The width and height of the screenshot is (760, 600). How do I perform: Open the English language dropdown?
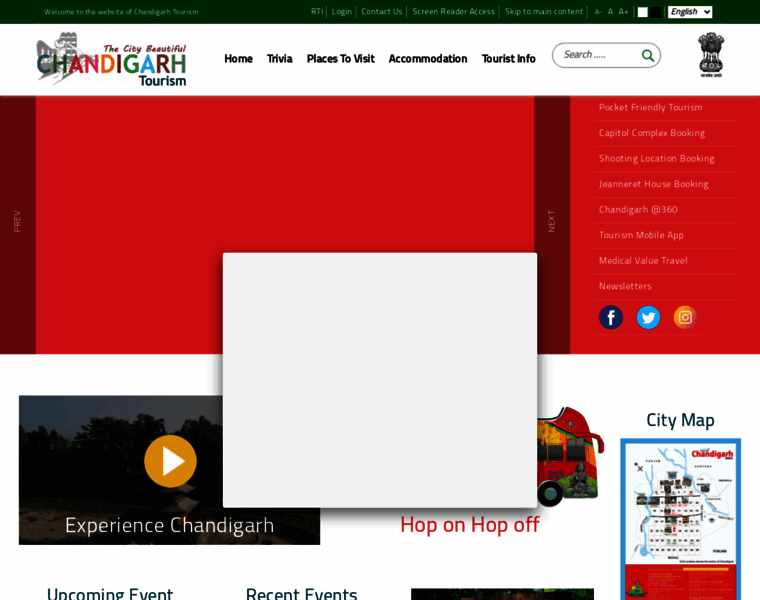pos(690,12)
